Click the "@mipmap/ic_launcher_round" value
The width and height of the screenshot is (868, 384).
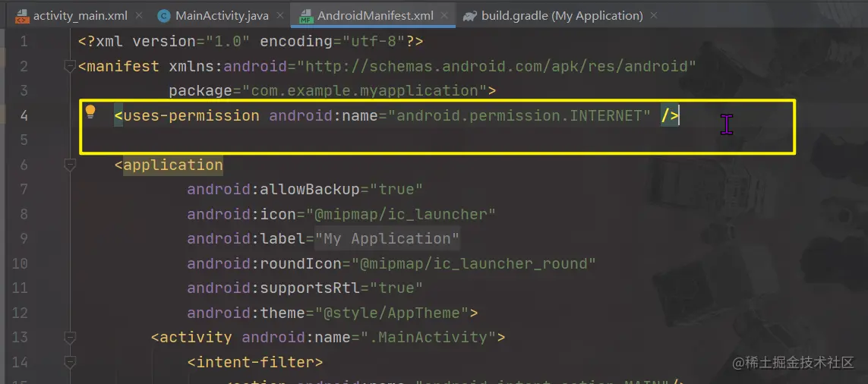click(x=473, y=263)
